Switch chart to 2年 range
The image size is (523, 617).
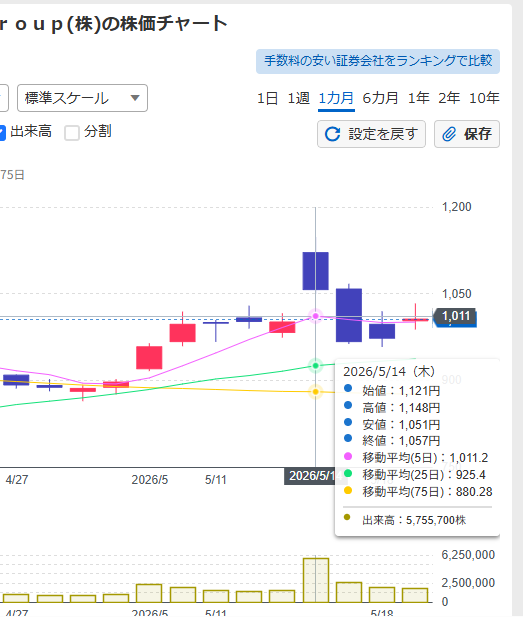(449, 98)
